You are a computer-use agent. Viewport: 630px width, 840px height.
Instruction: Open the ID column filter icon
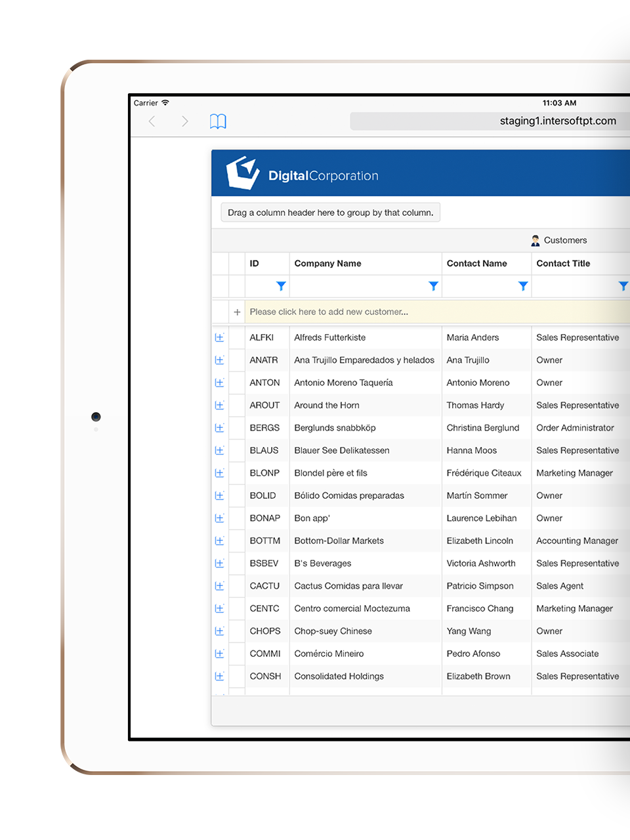(281, 286)
